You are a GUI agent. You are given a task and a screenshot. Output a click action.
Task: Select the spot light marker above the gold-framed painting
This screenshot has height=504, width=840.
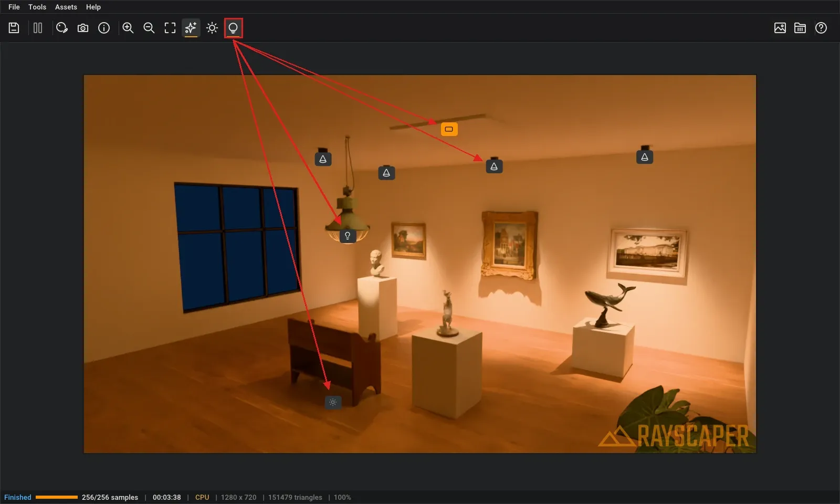(494, 166)
